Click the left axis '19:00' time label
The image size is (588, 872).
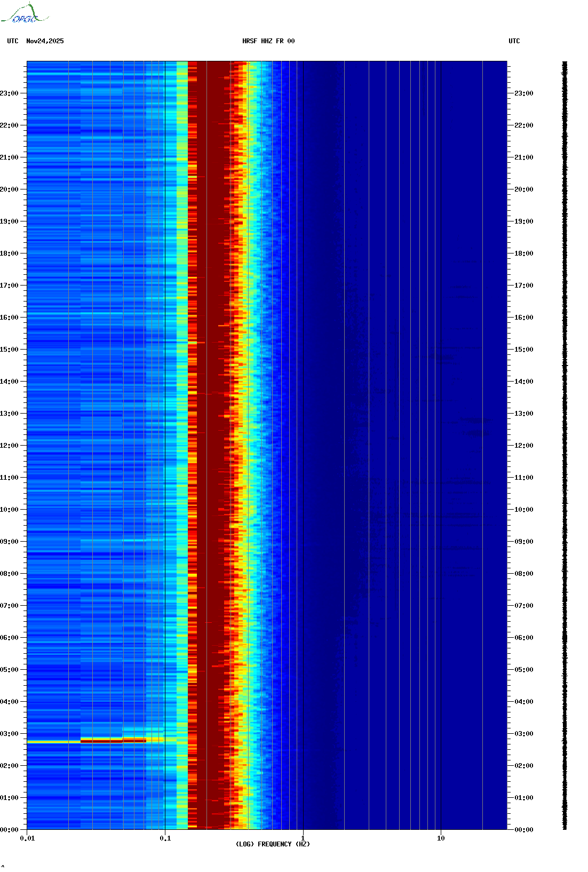tap(9, 221)
